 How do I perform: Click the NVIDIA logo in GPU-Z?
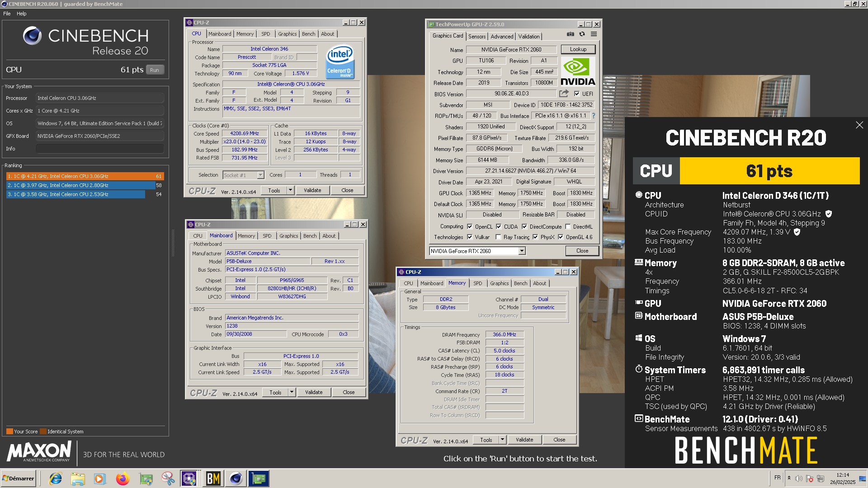578,71
